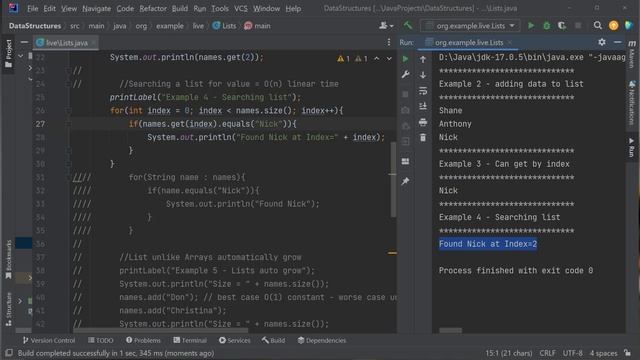Image resolution: width=640 pixels, height=360 pixels.
Task: Open the 4 spaces indent popup
Action: 603,353
